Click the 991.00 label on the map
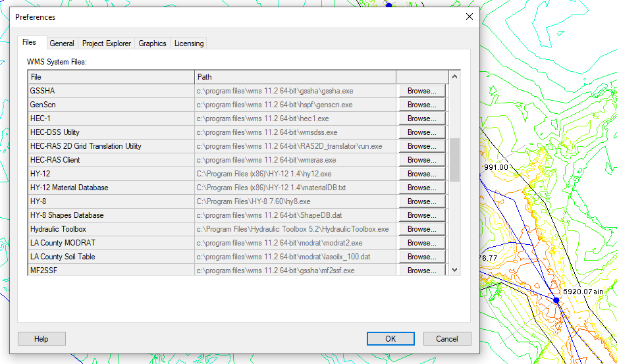 (496, 167)
